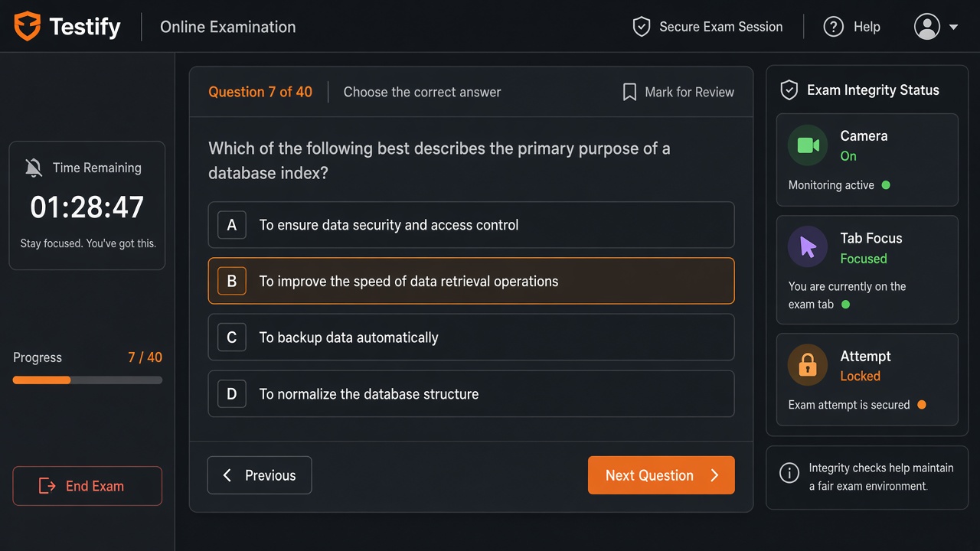Select answer D about normalizing structure
The image size is (980, 551).
(x=471, y=394)
